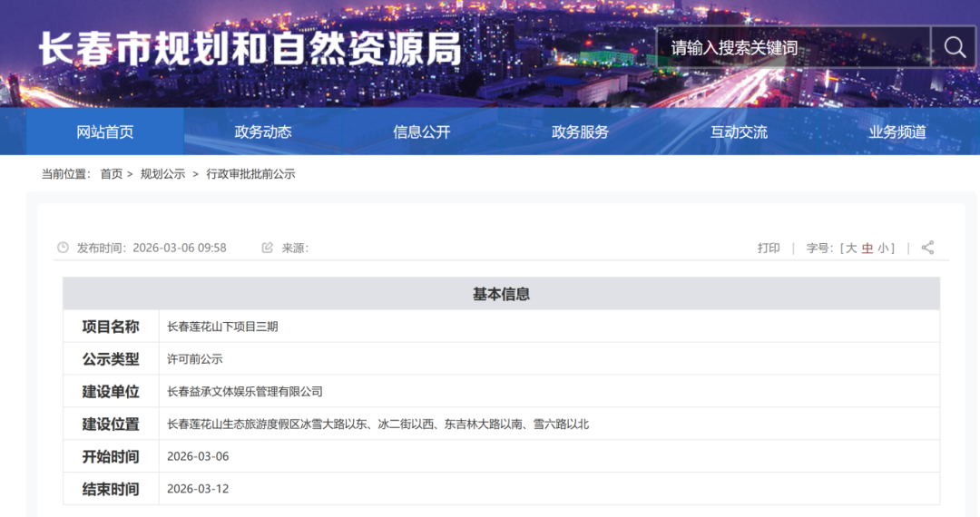Click the 开始时间 label cell
Viewport: 980px width, 517px height.
(111, 456)
